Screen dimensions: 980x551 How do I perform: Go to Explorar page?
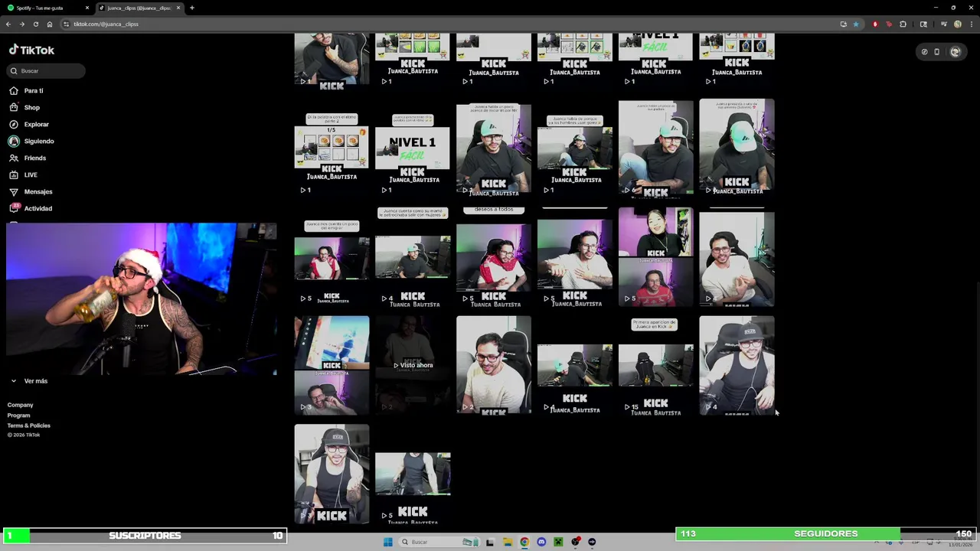pos(36,124)
